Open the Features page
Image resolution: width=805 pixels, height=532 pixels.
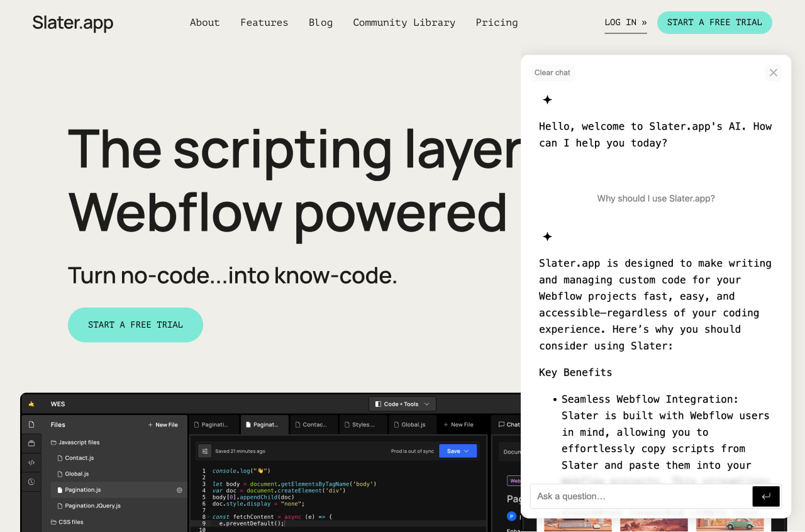pyautogui.click(x=264, y=23)
